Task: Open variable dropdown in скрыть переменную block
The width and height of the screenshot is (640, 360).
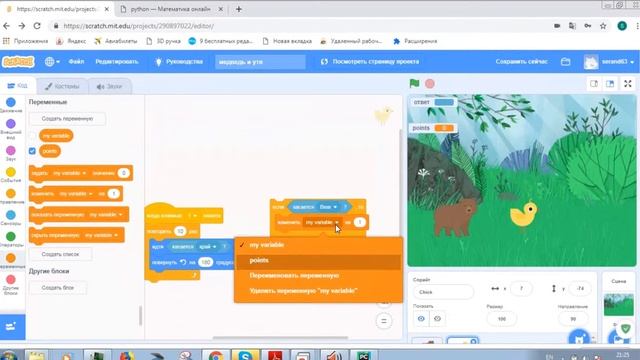Action: [x=101, y=235]
